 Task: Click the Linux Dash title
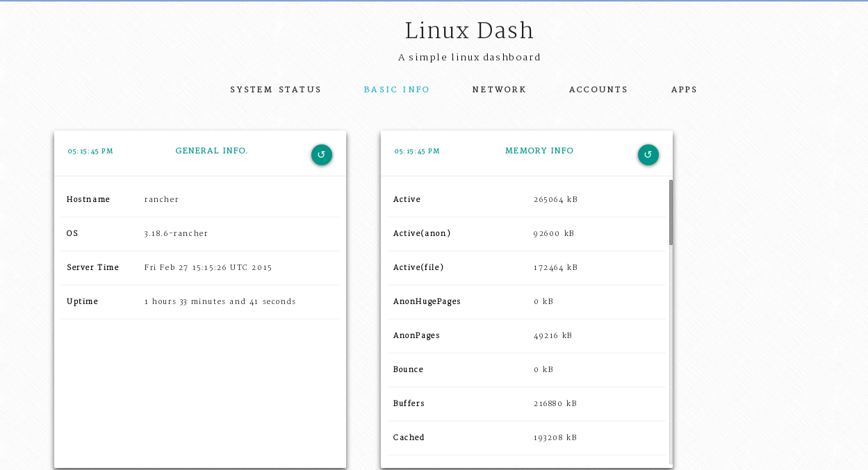(x=469, y=31)
